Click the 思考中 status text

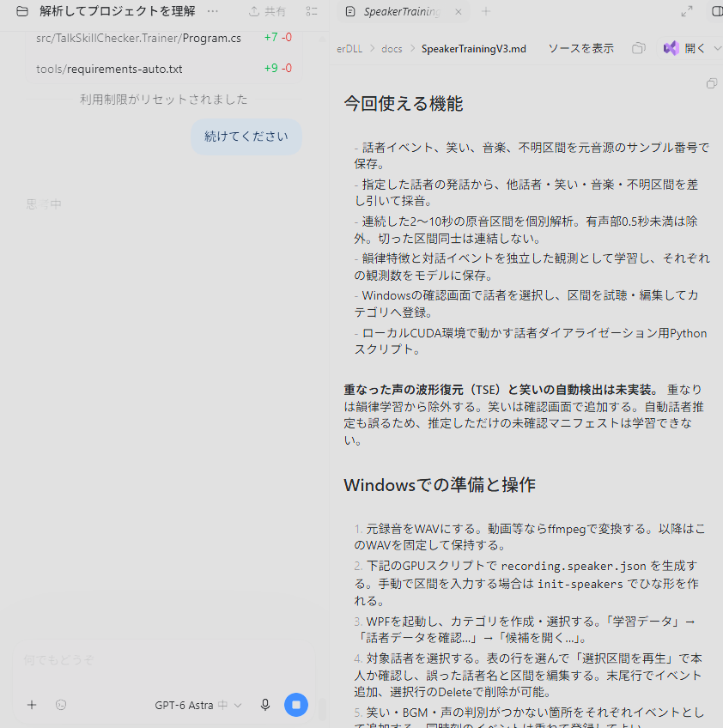(x=44, y=204)
